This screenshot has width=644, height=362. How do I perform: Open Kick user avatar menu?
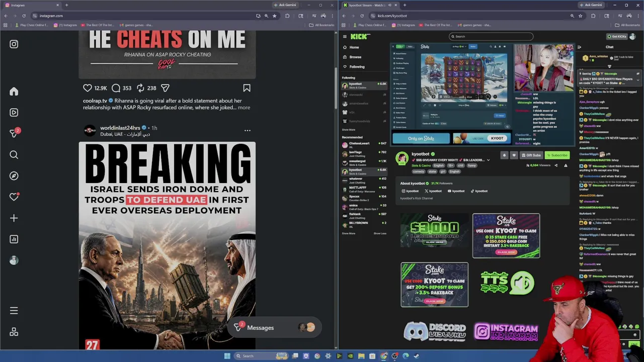click(x=633, y=36)
